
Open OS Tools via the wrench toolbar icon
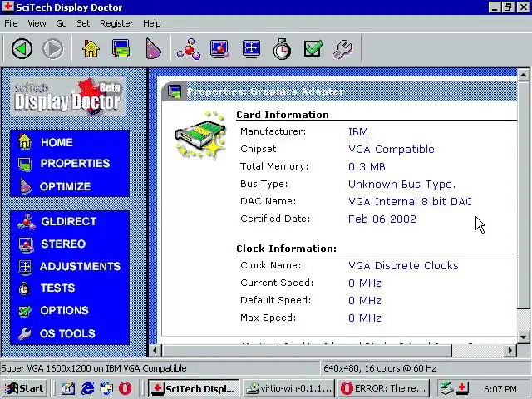pyautogui.click(x=343, y=50)
